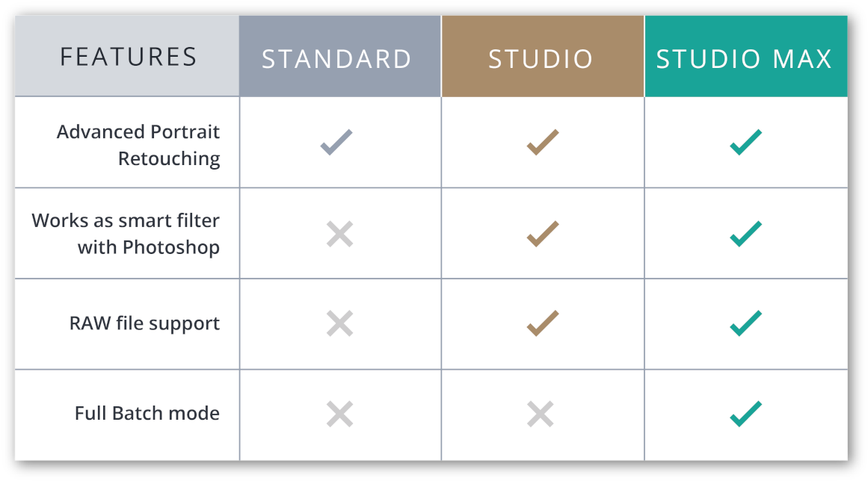
Task: Click the Advanced Portrait Retouching label
Action: (x=138, y=145)
